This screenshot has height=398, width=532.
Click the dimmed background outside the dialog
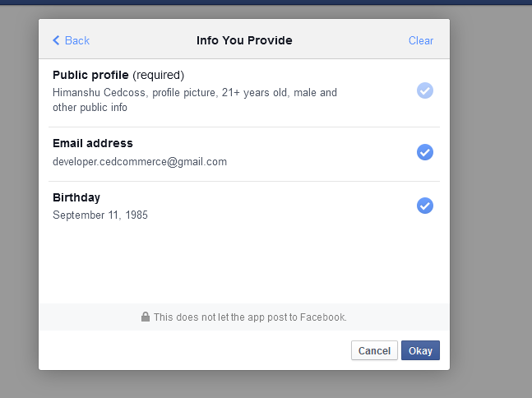pos(490,206)
